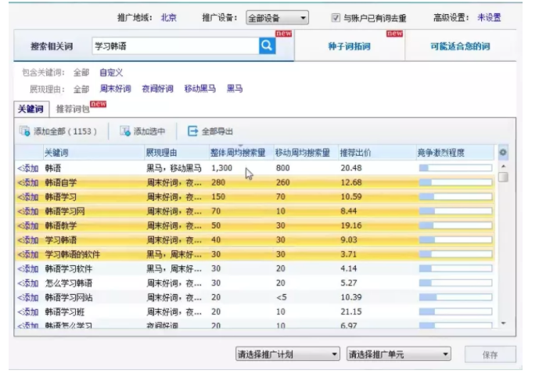The image size is (539, 392).
Task: Click competition bar for 韩语
Action: coord(455,167)
